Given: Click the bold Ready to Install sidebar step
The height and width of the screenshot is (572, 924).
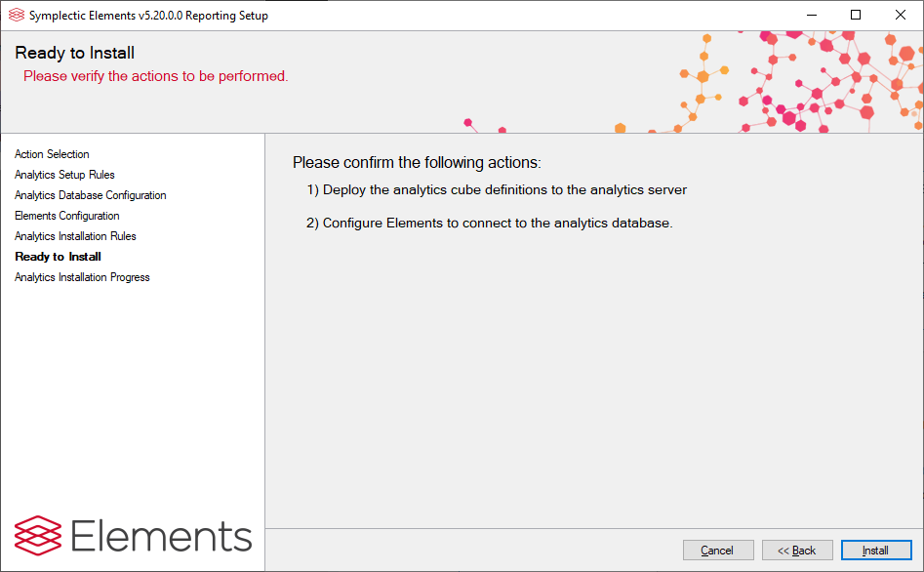Looking at the screenshot, I should click(58, 257).
